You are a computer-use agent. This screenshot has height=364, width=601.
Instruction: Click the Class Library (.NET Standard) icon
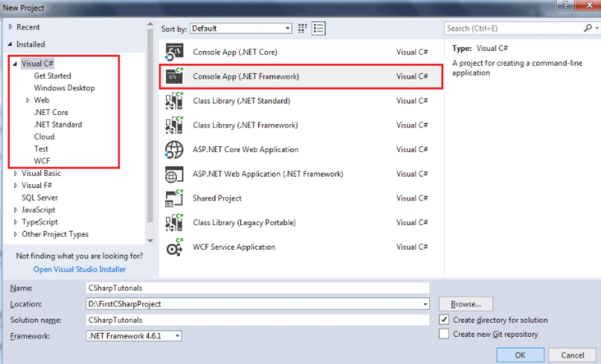click(x=173, y=101)
